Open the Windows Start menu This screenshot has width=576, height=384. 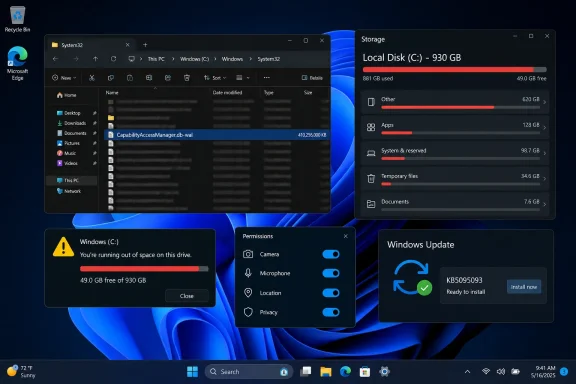pos(192,372)
